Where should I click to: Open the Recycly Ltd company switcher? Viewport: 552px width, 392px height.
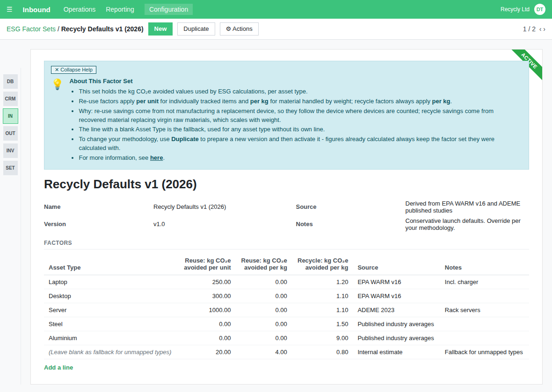click(x=515, y=9)
